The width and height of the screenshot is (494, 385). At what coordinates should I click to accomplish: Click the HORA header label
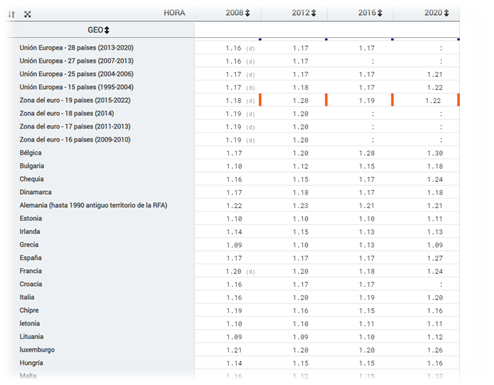(174, 13)
